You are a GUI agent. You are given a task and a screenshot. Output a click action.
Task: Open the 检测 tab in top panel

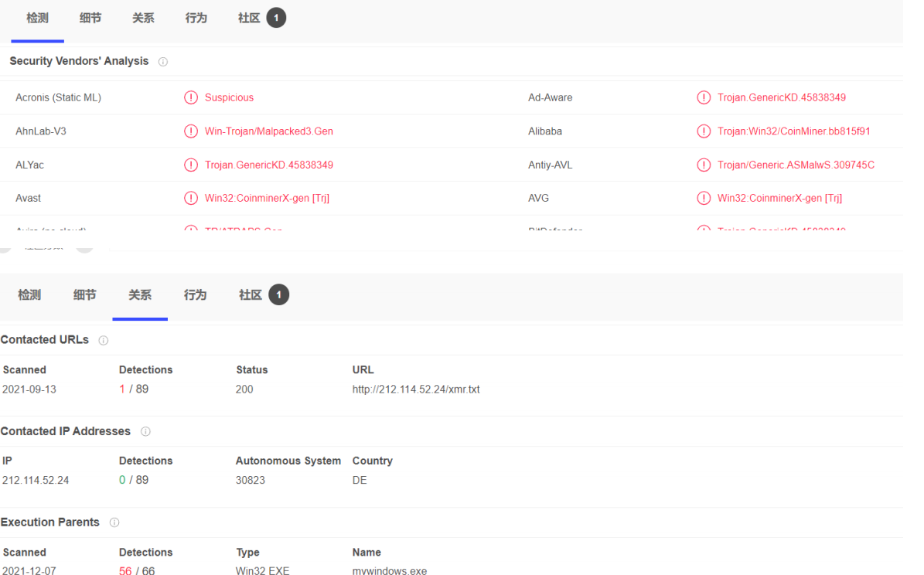pyautogui.click(x=37, y=19)
